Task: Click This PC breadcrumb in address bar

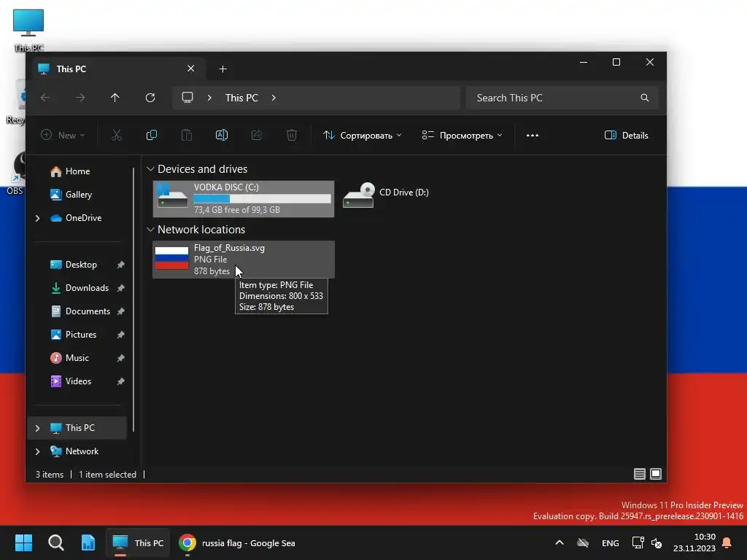Action: pos(241,98)
